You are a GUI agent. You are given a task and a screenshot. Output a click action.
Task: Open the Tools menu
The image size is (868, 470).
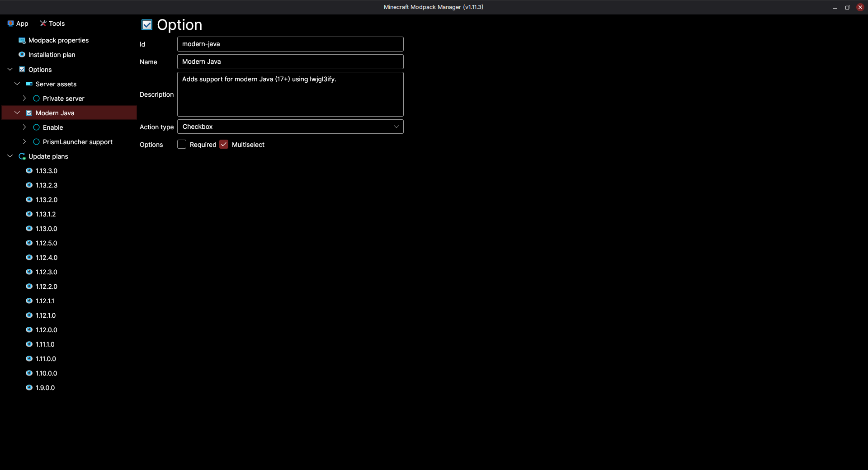[52, 23]
